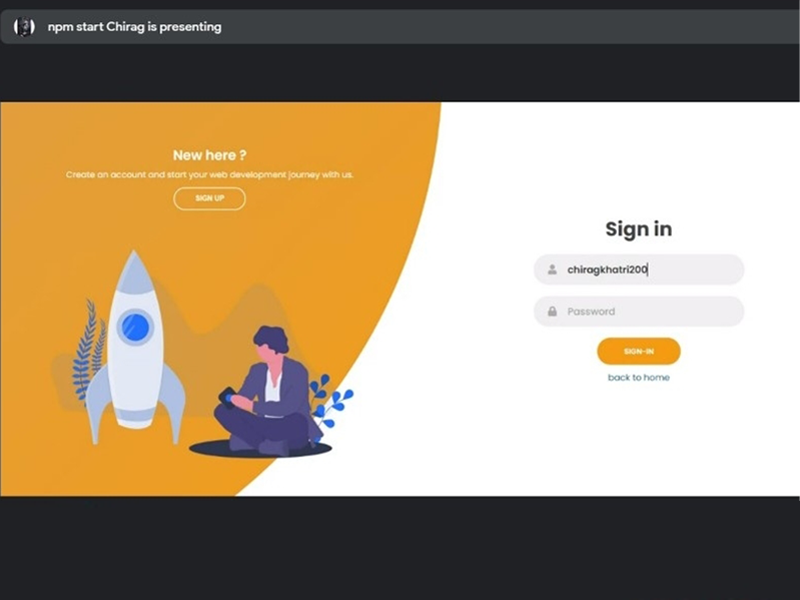Click the blue round window on the rocket
This screenshot has height=600, width=800.
pyautogui.click(x=136, y=327)
